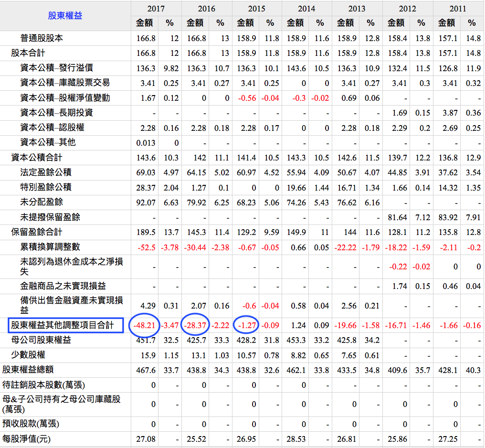Image resolution: width=485 pixels, height=448 pixels.
Task: Select the 保留盈餘合計 row label
Action: (37, 232)
